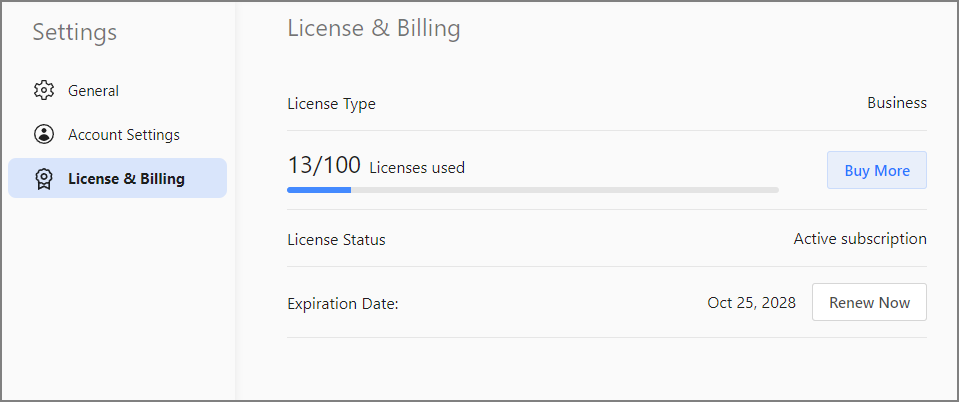Screen dimensions: 959x402
Task: Click the Active subscription status text
Action: 860,239
